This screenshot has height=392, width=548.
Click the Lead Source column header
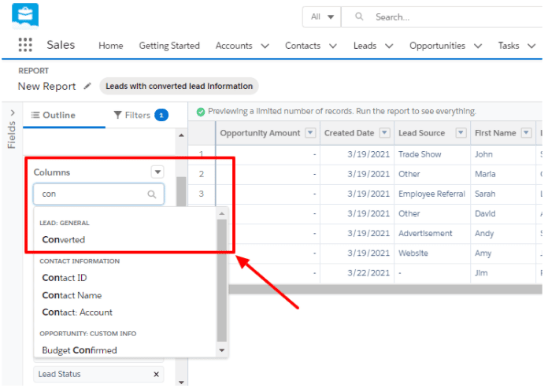(x=432, y=133)
